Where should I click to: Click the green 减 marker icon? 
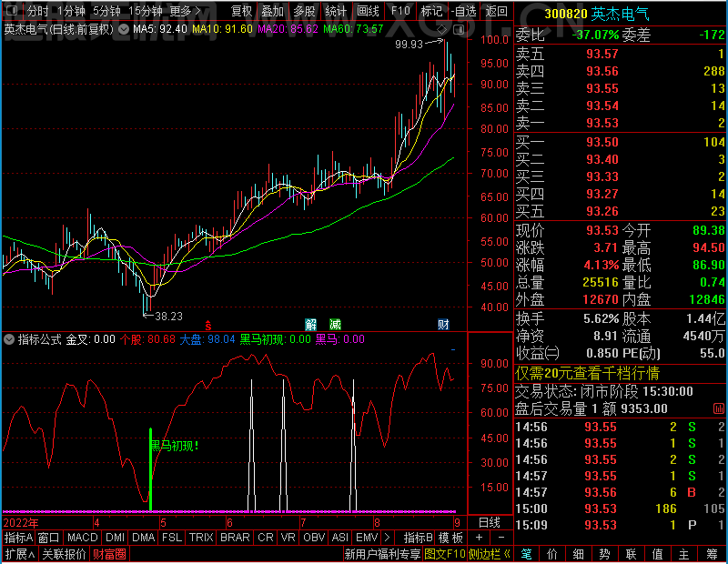click(x=335, y=325)
